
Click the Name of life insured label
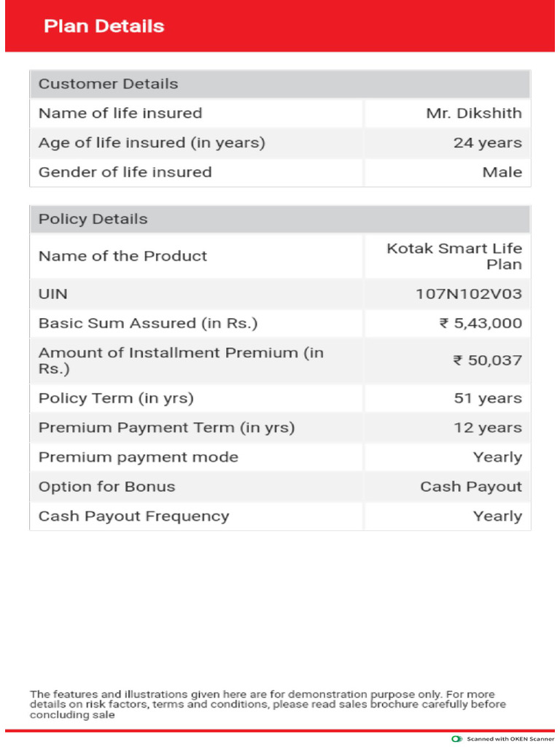(x=120, y=113)
